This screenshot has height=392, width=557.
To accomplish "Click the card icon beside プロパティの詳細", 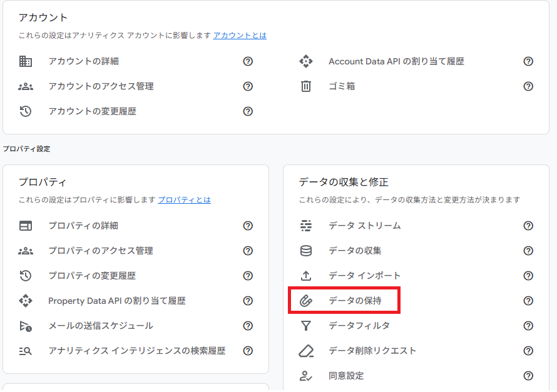I will tap(26, 226).
